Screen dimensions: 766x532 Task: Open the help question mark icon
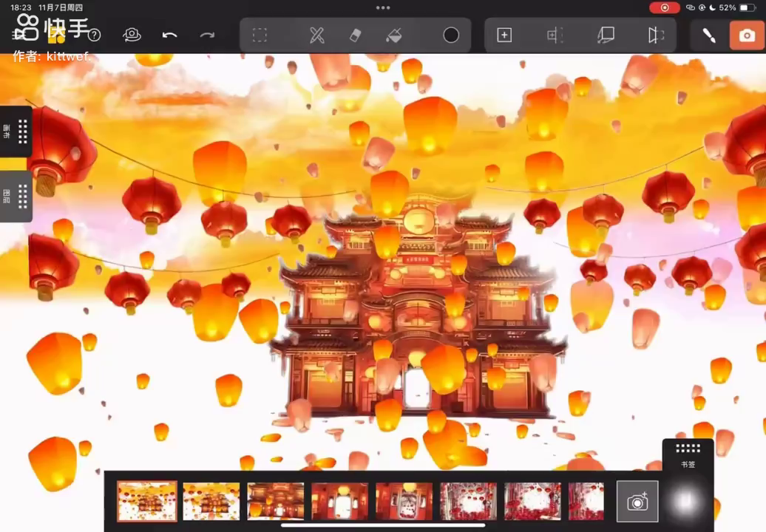[x=95, y=35]
